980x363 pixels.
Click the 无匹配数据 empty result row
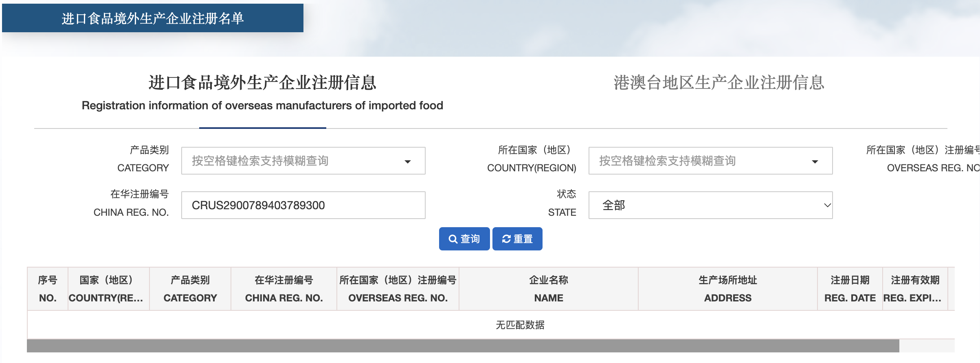pyautogui.click(x=520, y=325)
